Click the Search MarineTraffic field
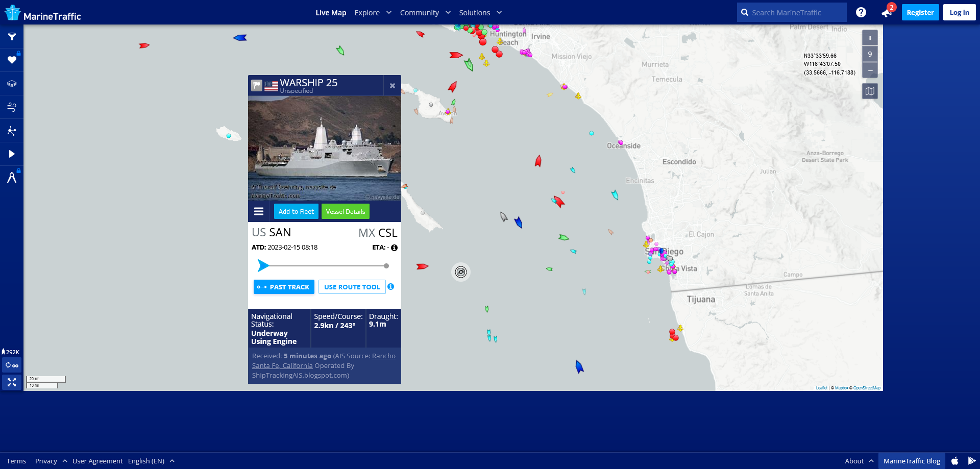980x469 pixels. coord(792,12)
